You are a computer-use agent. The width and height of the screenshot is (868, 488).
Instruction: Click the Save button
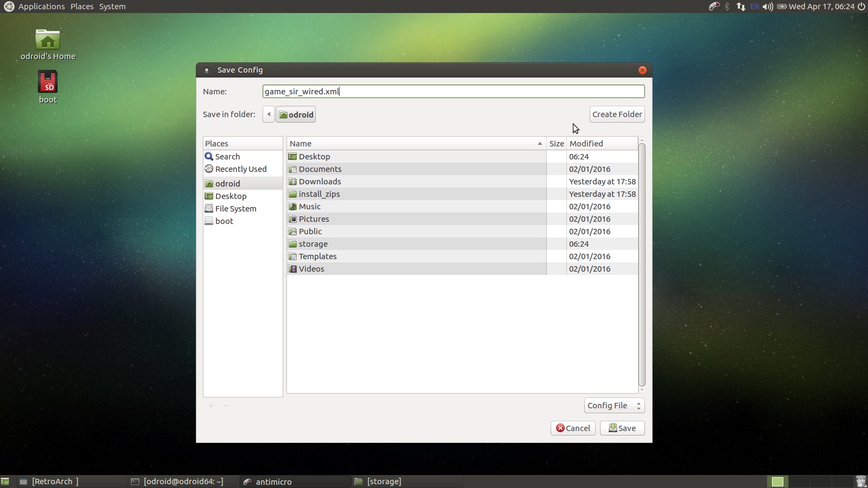click(x=622, y=428)
